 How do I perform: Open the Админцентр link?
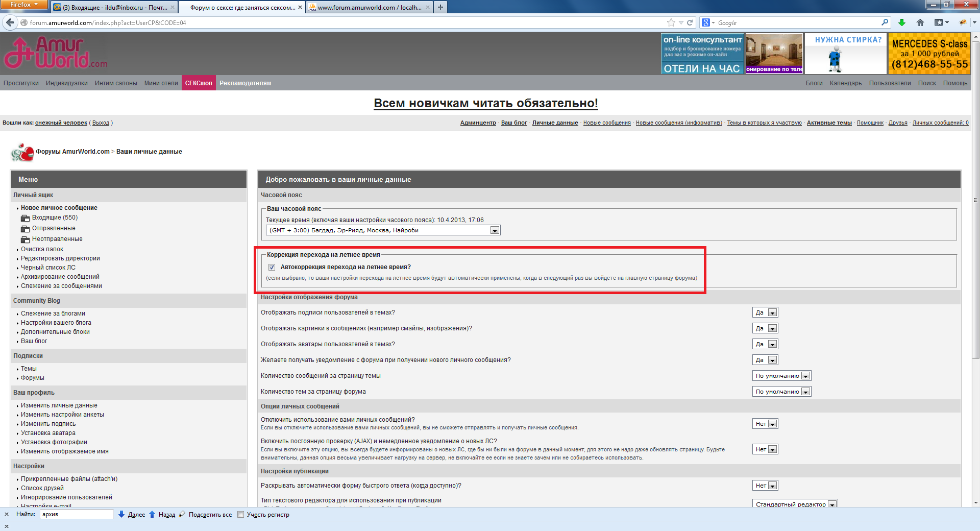click(478, 123)
